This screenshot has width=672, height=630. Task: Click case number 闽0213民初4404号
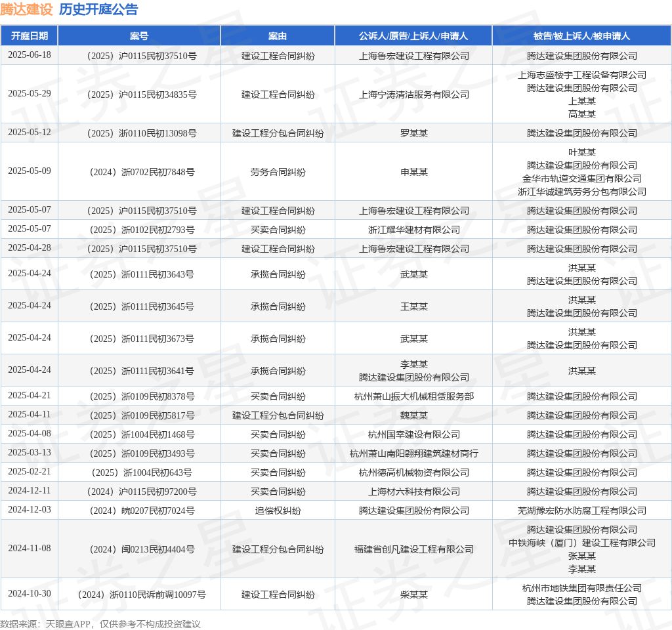(142, 549)
